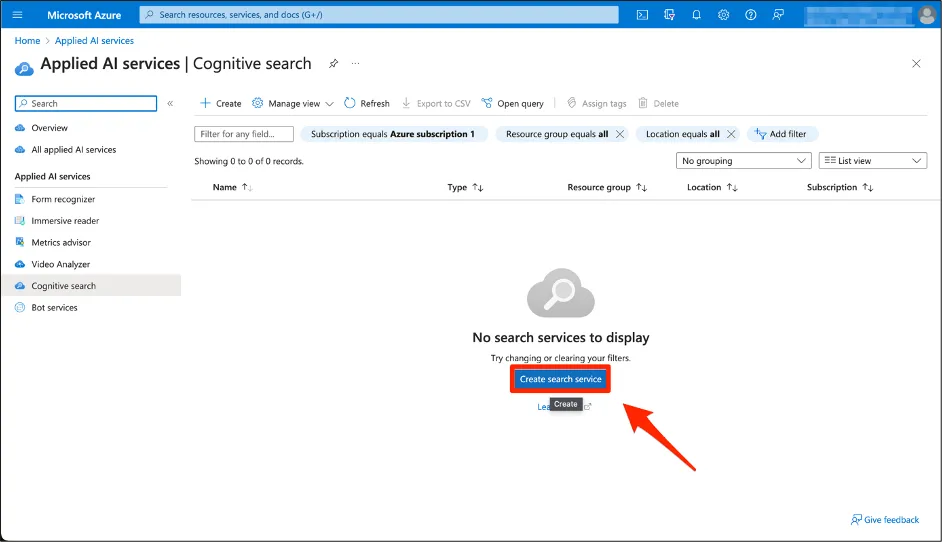Open portal settings gear
The image size is (942, 542).
coord(723,14)
